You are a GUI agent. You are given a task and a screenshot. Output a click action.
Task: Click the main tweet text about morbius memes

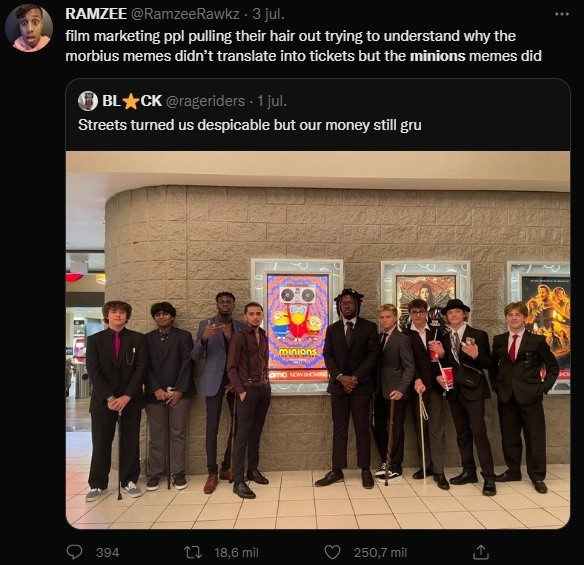point(304,46)
